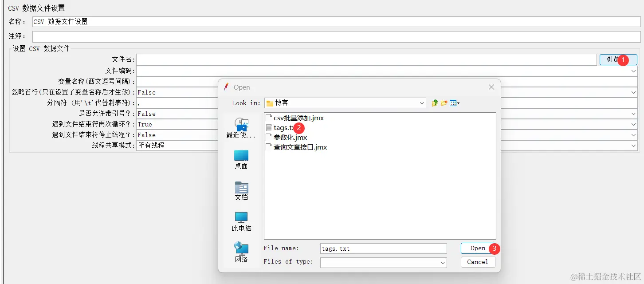Click the Create New Folder icon
This screenshot has height=284, width=644.
tap(444, 103)
